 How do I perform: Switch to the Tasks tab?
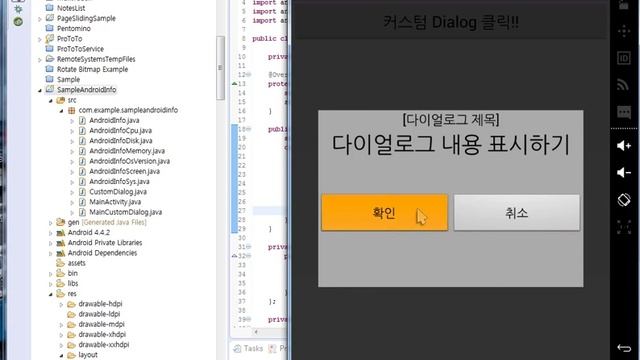(248, 348)
